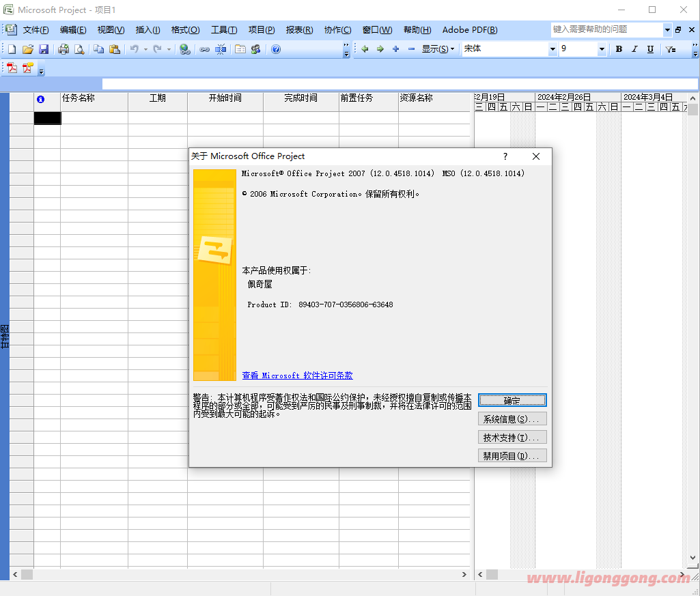Click the 任务名称 column header
Viewport: 700px width, 596px height.
[94, 102]
